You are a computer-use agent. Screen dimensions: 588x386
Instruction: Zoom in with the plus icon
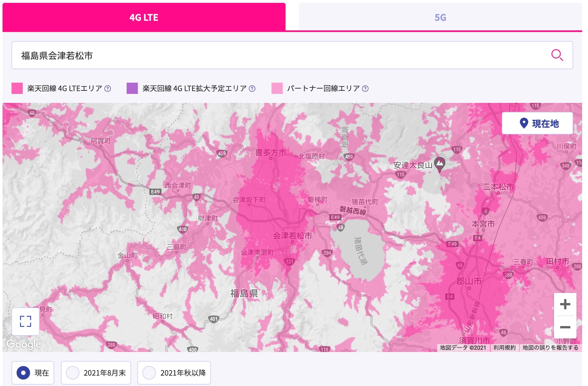(564, 305)
